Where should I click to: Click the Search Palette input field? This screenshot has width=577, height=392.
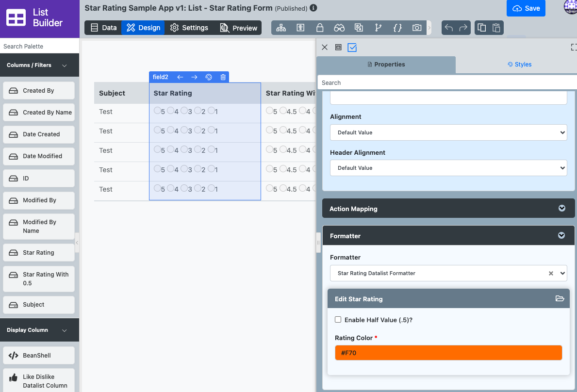pos(39,47)
